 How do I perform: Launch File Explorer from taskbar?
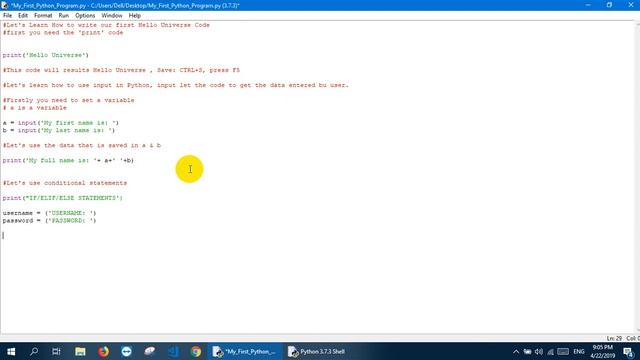coord(80,351)
